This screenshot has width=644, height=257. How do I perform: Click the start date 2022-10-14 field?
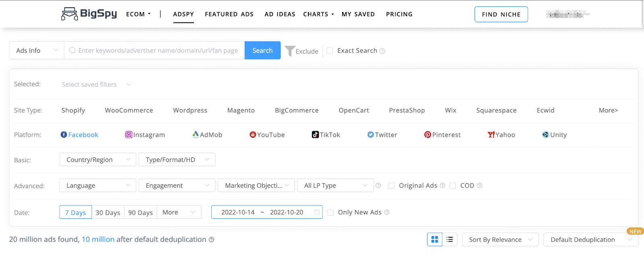(x=238, y=212)
